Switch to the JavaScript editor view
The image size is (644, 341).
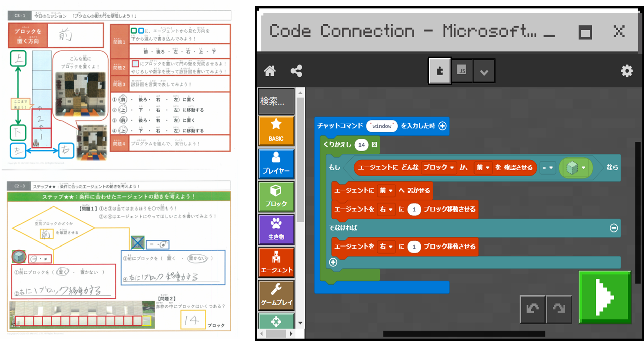(x=462, y=71)
